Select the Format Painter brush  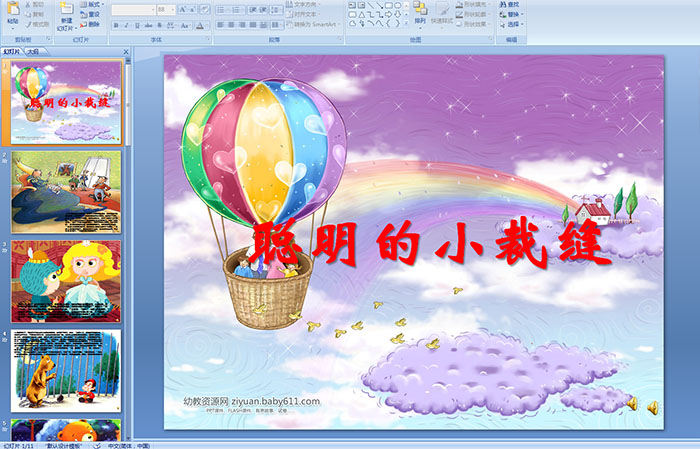pyautogui.click(x=37, y=24)
